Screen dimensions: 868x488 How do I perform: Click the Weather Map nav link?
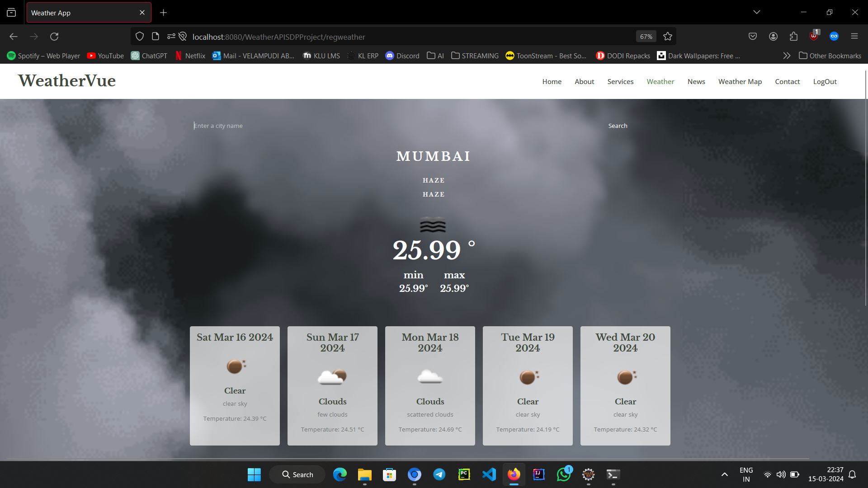click(x=740, y=82)
